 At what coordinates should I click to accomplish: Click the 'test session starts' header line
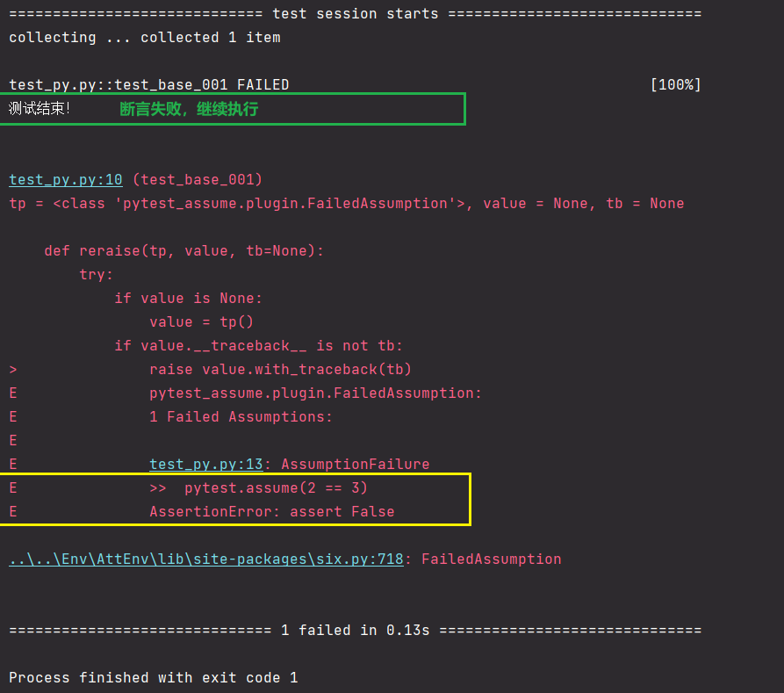tap(355, 14)
